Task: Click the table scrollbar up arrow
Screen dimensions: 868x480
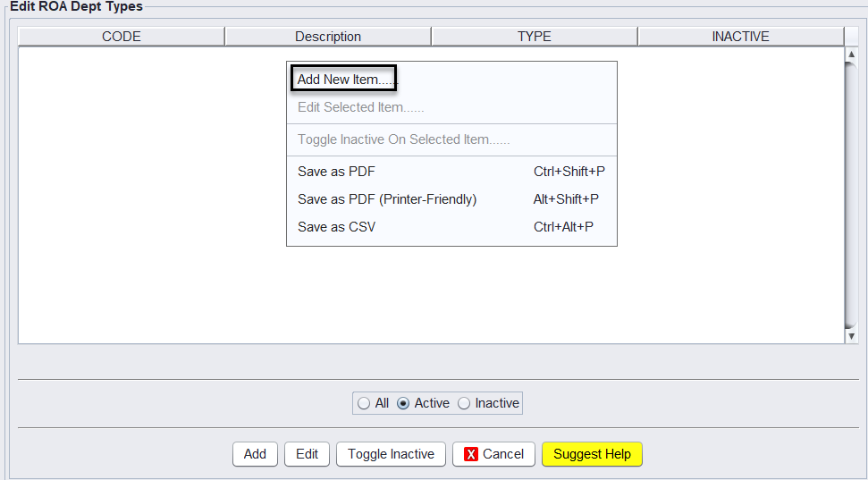Action: coord(851,55)
